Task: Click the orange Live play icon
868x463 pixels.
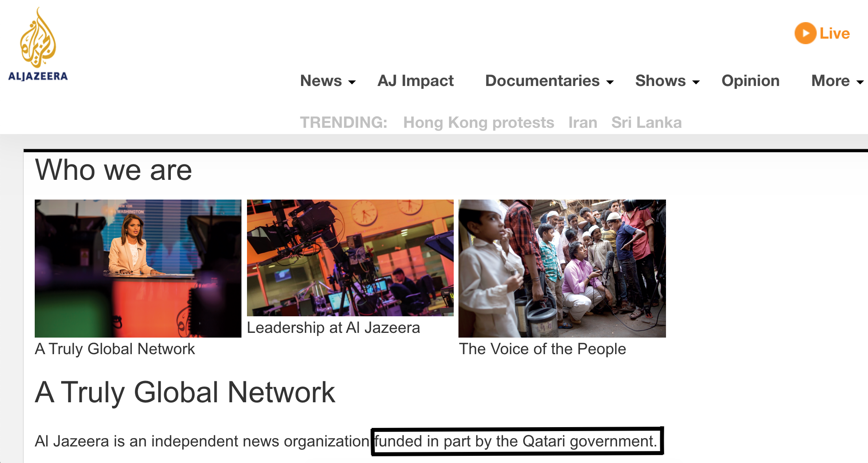Action: click(805, 33)
